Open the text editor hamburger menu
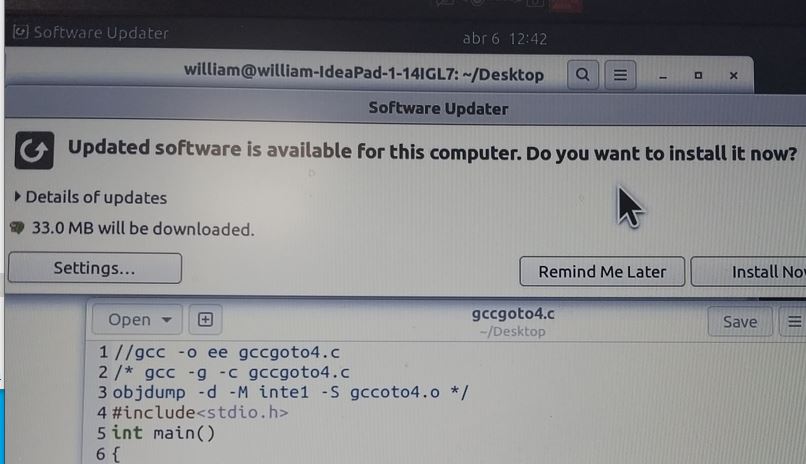 (794, 322)
